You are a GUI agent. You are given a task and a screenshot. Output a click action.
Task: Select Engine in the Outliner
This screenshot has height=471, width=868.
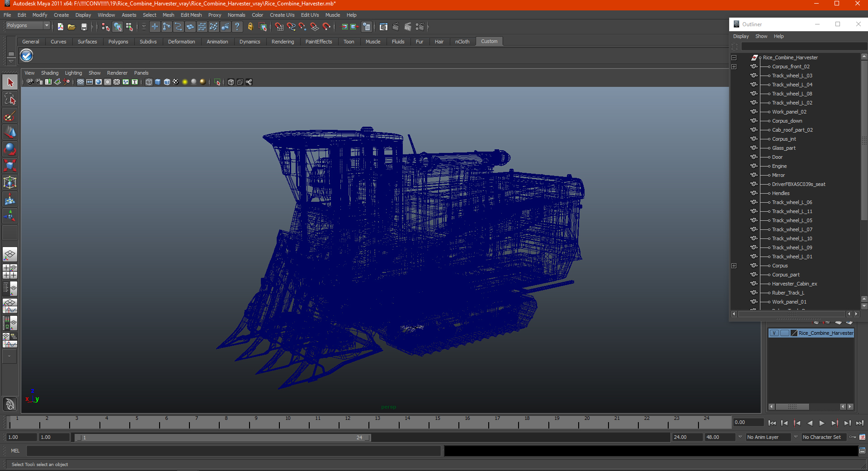[x=779, y=167]
